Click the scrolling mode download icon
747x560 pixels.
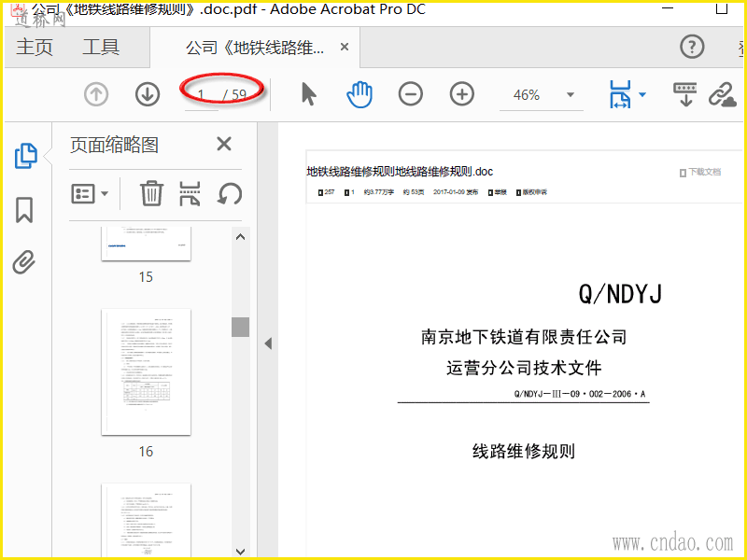point(685,94)
